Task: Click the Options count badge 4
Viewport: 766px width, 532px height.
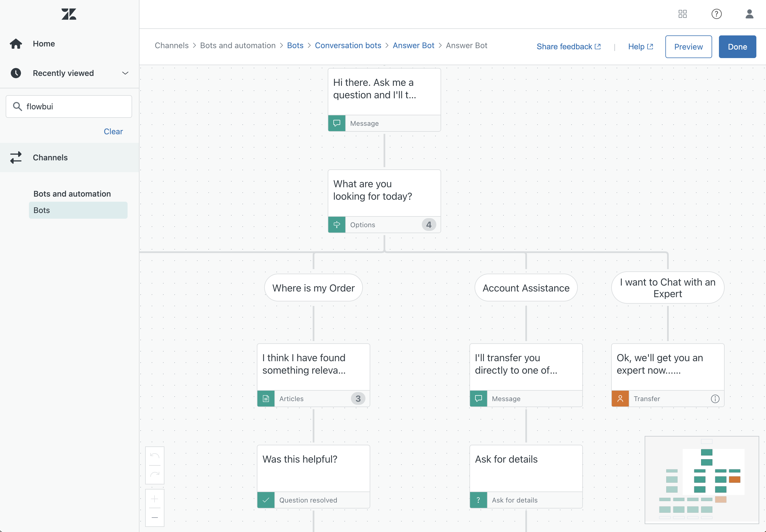Action: point(429,225)
